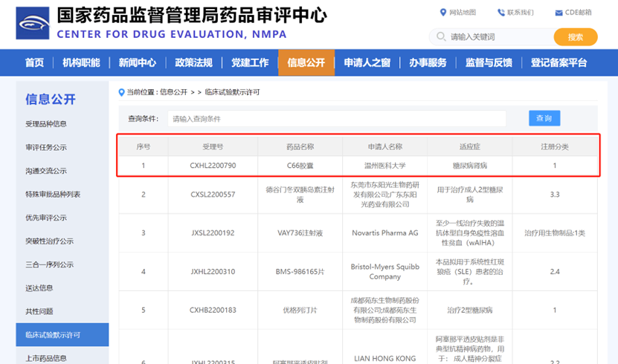Image resolution: width=618 pixels, height=364 pixels.
Task: Open CDE邮箱 link
Action: click(578, 13)
